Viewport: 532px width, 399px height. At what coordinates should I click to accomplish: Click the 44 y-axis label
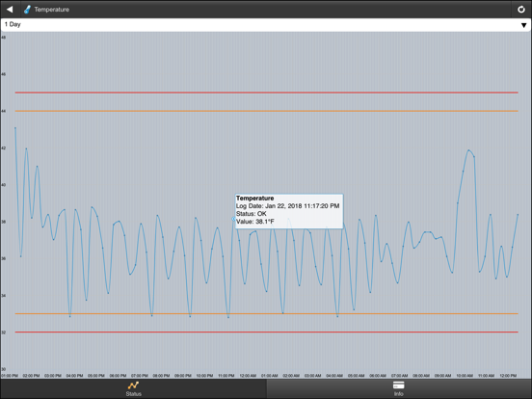(x=4, y=111)
